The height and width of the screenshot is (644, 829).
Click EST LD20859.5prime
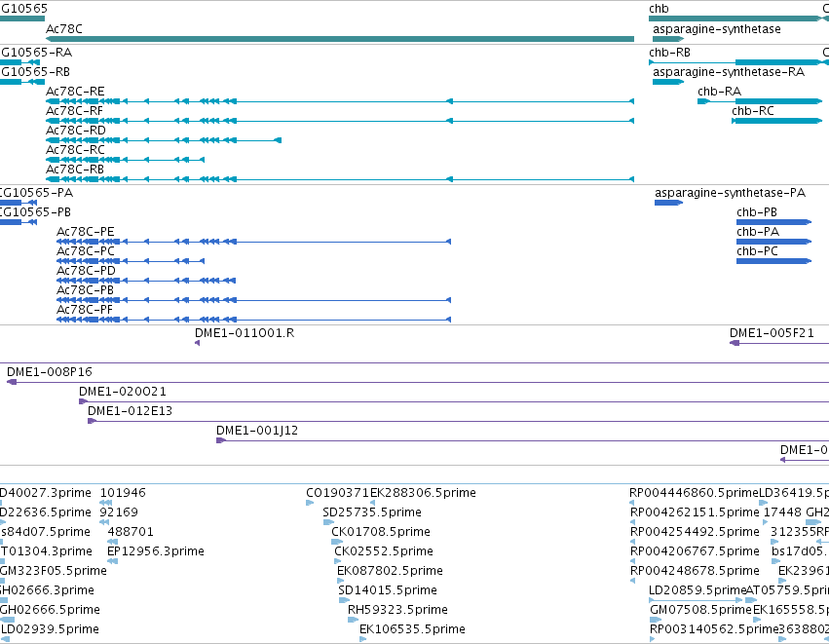click(696, 600)
